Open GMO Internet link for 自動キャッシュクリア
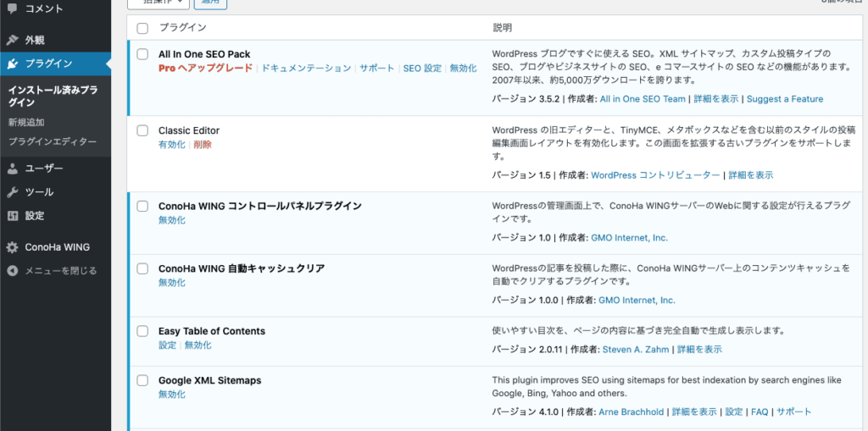Viewport: 868px width, 431px height. [x=637, y=301]
